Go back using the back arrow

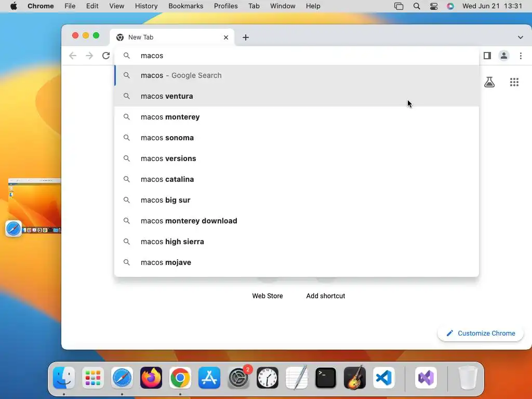pyautogui.click(x=73, y=56)
